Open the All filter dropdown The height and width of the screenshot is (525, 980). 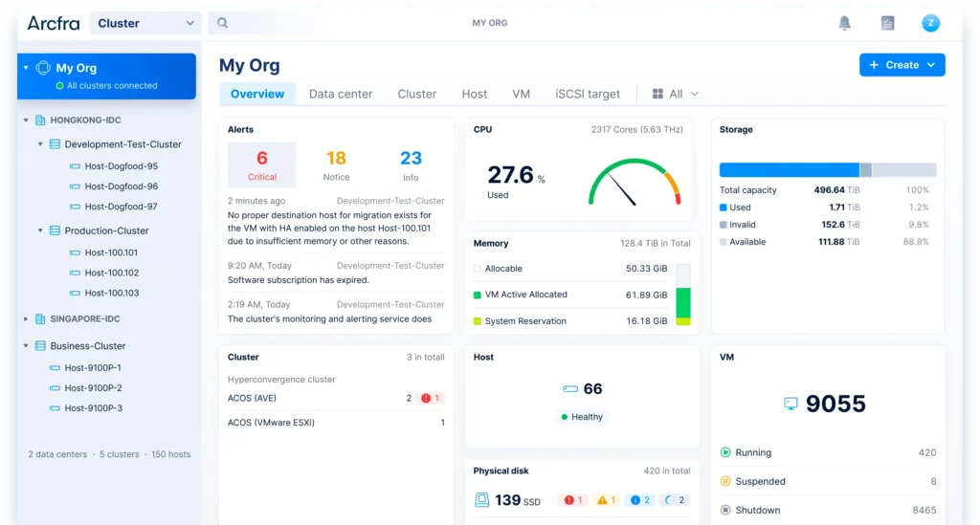coord(676,94)
